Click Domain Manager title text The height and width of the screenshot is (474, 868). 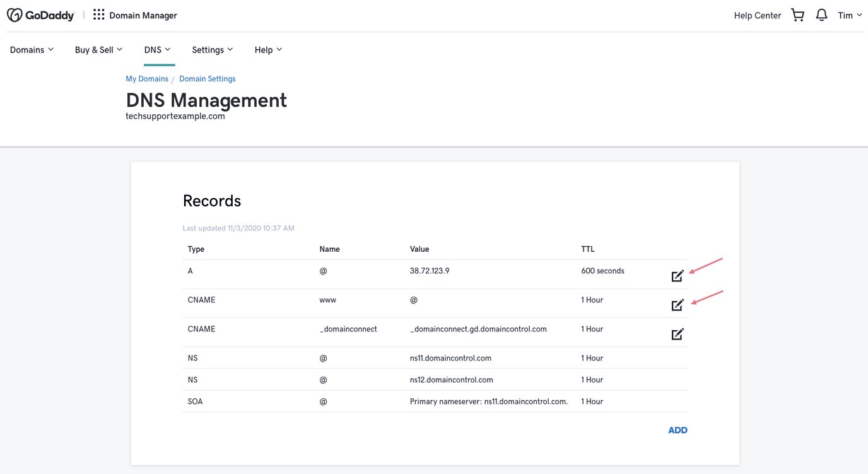point(143,15)
